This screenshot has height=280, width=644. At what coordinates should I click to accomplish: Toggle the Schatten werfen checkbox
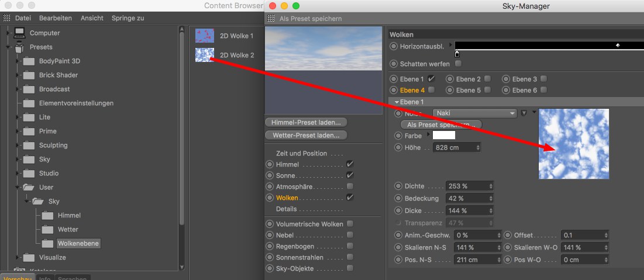point(458,64)
